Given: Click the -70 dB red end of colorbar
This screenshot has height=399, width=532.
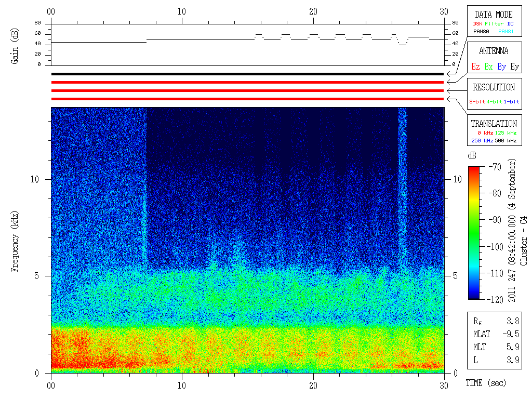Looking at the screenshot, I should click(x=474, y=168).
